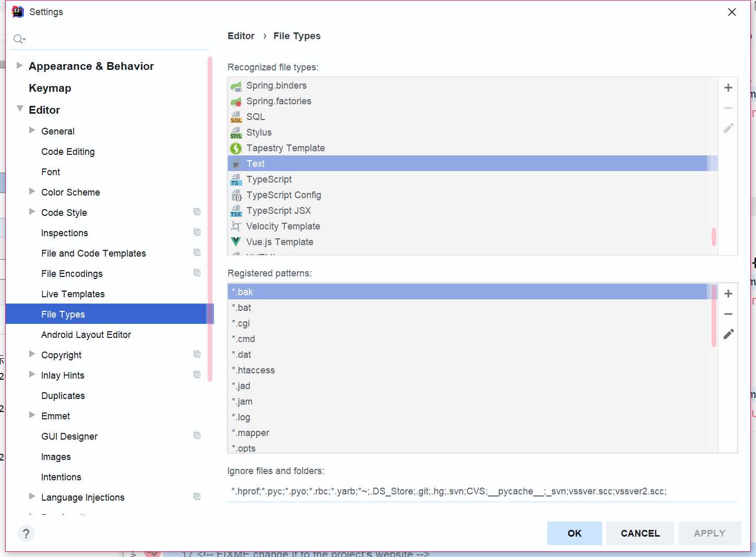
Task: Open the Images settings page
Action: 56,457
